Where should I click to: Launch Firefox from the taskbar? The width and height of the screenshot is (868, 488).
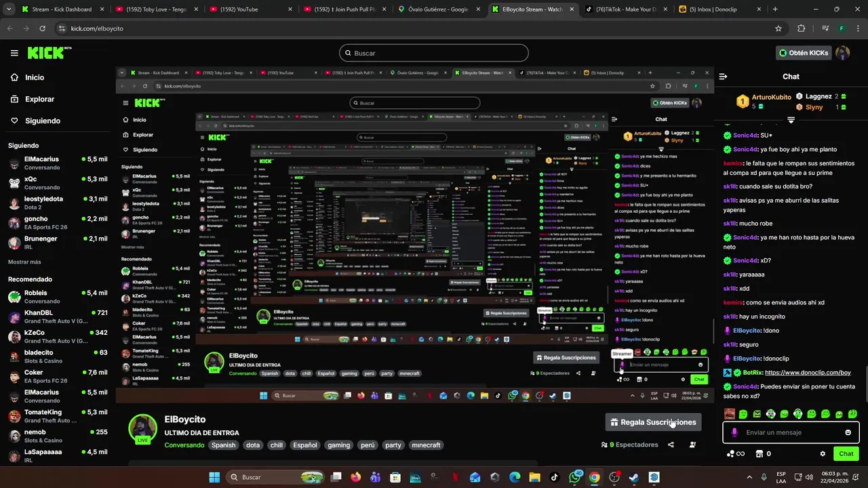[x=356, y=477]
